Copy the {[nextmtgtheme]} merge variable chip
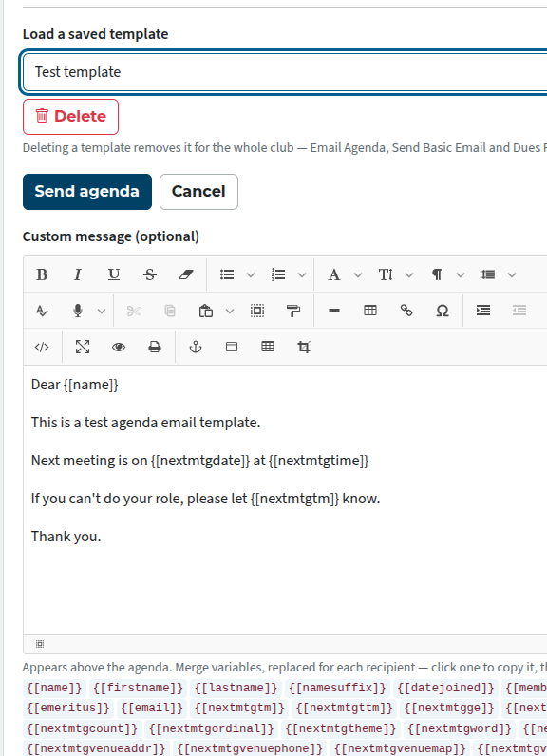The width and height of the screenshot is (547, 756). pos(340,728)
